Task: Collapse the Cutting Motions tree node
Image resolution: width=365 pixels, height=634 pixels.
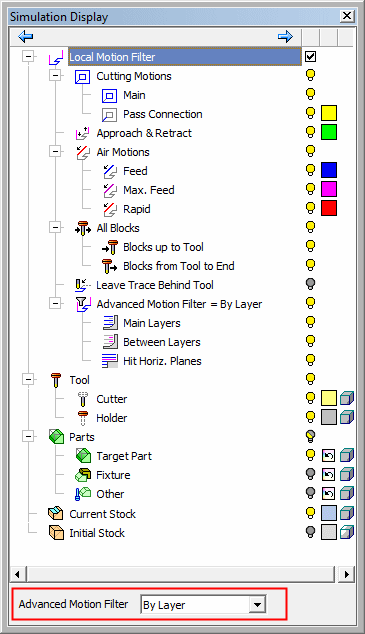Action: click(x=55, y=76)
